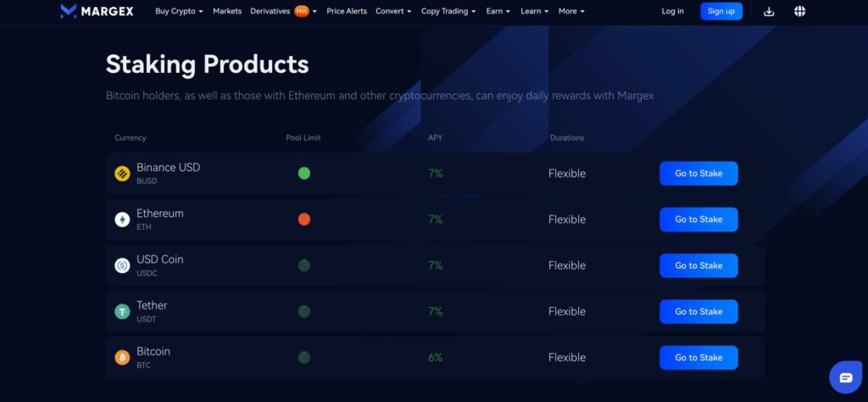Click the Ethereum name
This screenshot has height=402, width=868.
tap(160, 213)
